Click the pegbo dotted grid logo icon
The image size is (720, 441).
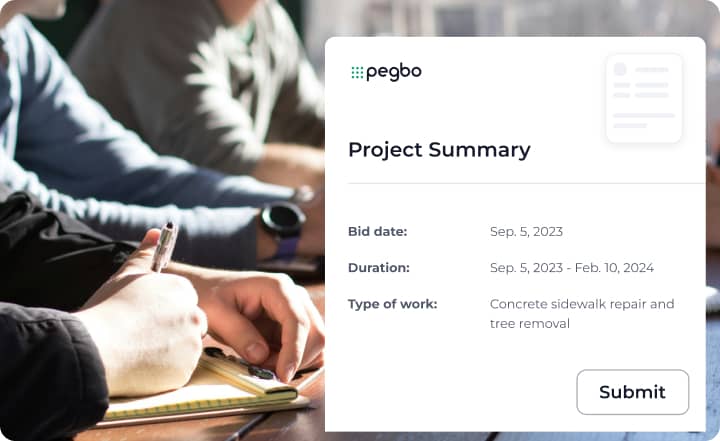[x=357, y=72]
